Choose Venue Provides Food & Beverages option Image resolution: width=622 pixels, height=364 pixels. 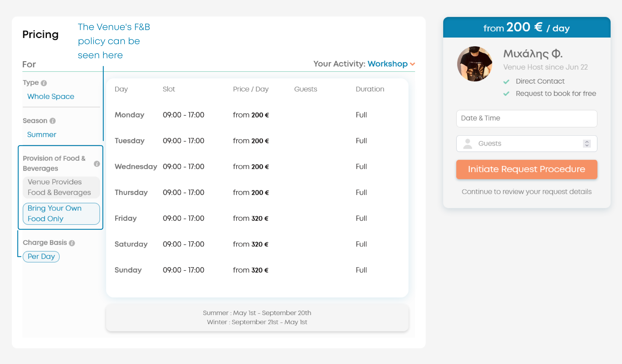tap(61, 187)
